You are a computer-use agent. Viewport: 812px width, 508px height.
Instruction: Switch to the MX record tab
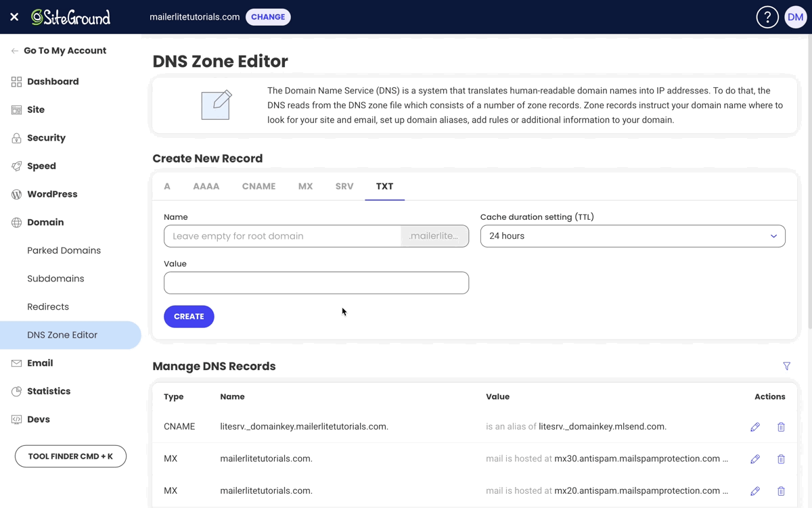[x=305, y=186]
